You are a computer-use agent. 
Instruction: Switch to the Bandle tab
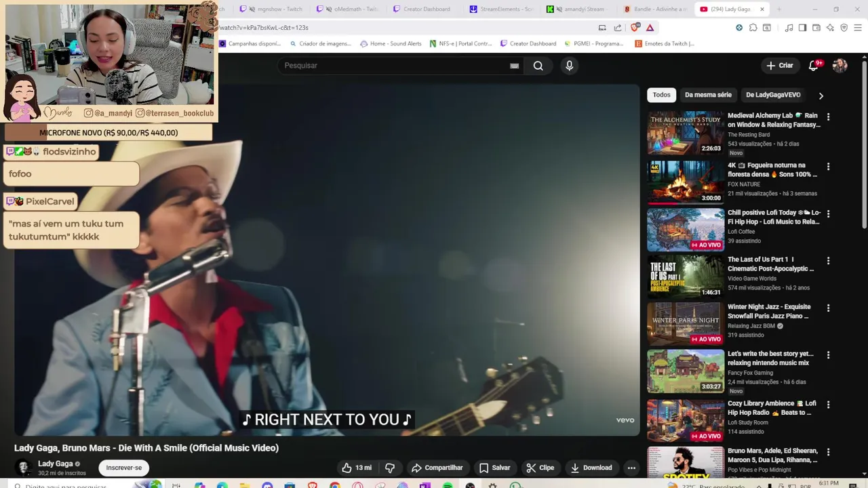(x=656, y=9)
